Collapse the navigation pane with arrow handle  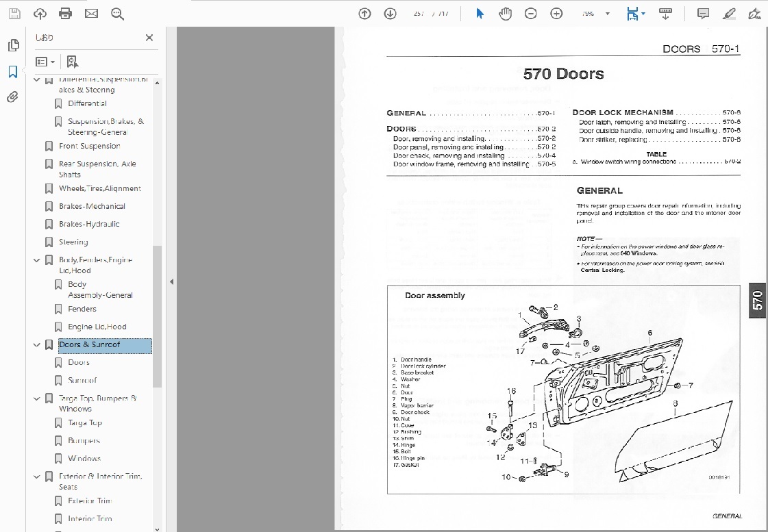[x=171, y=282]
